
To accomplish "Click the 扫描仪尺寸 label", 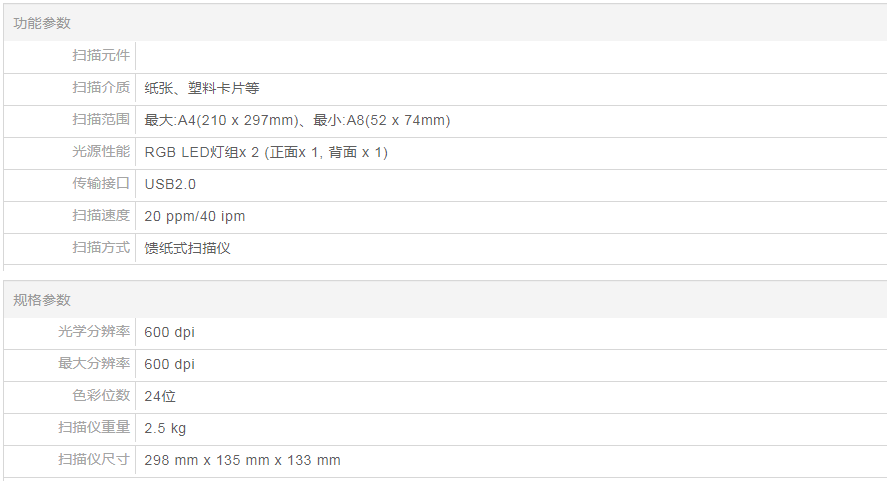I will pos(94,460).
